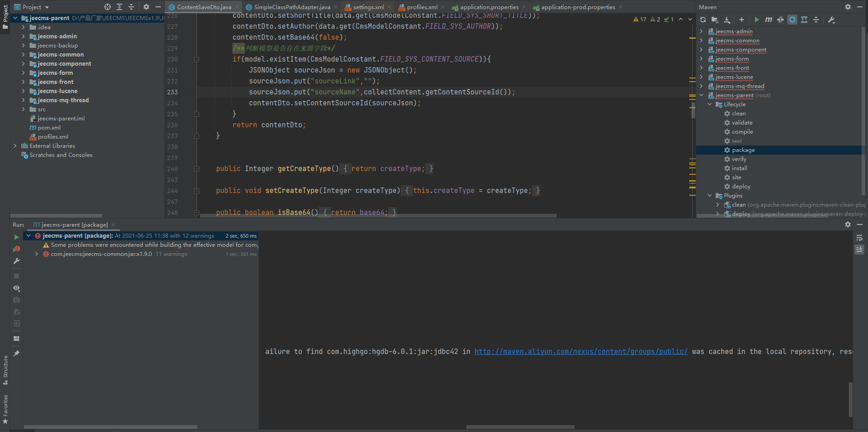Reload all Maven projects
Image resolution: width=868 pixels, height=432 pixels.
click(x=703, y=20)
